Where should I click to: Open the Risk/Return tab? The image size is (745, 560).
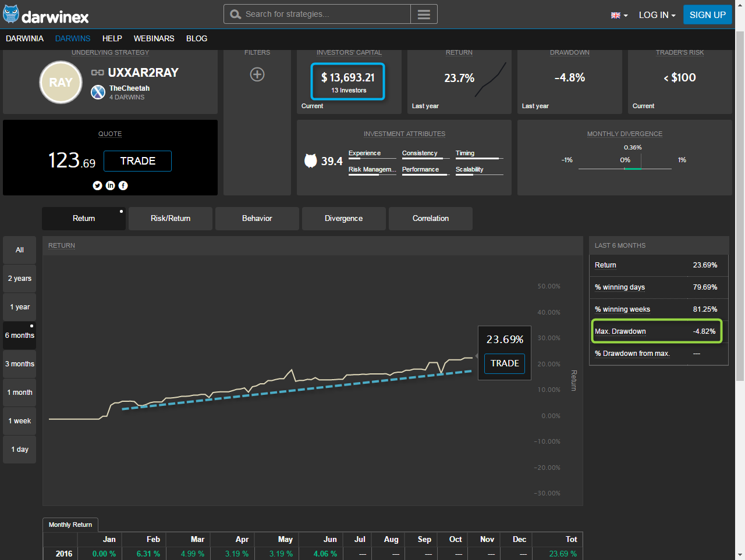(171, 219)
